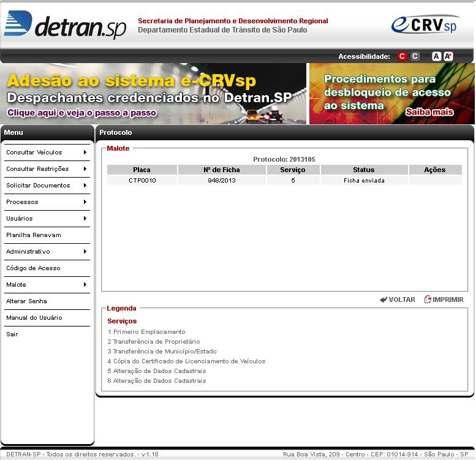Click Departamento Estadual de Trânsito text
Screen dimensions: 476x460
tap(222, 30)
